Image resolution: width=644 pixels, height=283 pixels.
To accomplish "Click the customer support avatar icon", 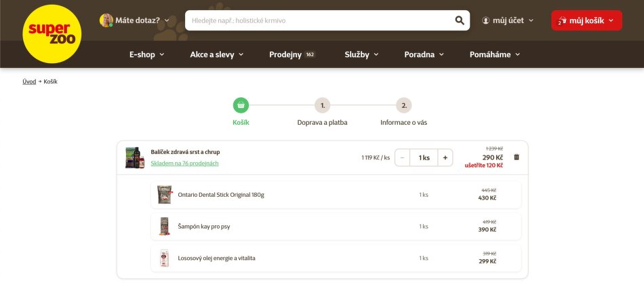I will tap(106, 20).
